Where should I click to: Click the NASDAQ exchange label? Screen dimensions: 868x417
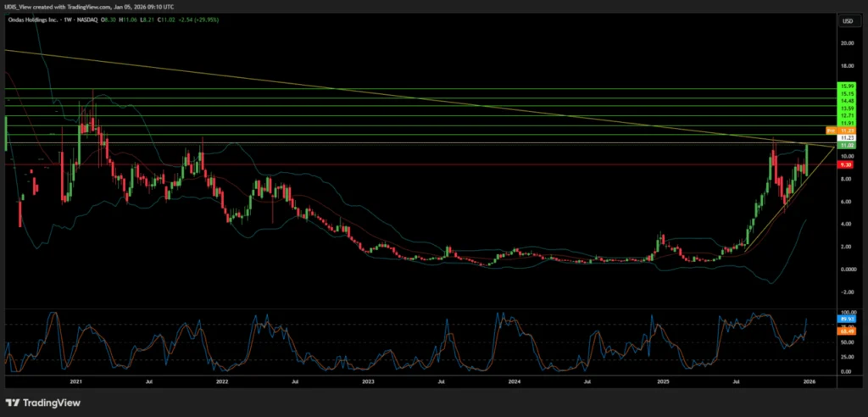pos(87,20)
